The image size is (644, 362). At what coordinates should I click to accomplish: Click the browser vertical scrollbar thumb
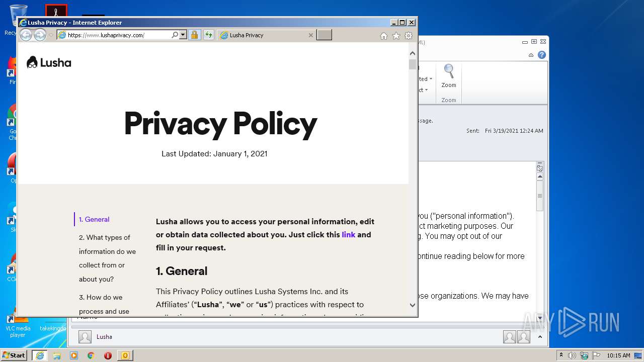tap(413, 64)
